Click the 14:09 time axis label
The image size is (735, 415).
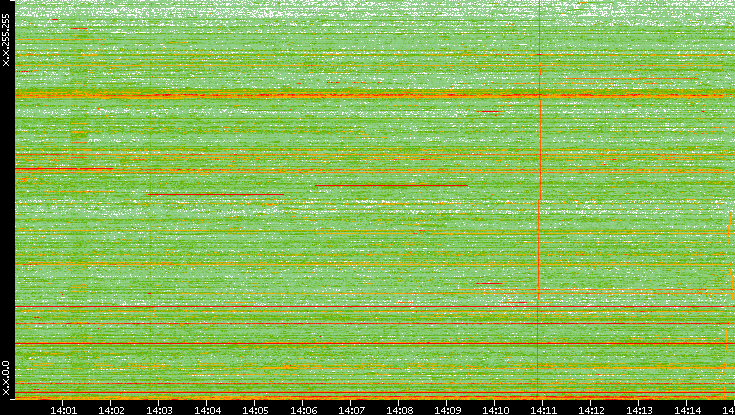point(447,410)
